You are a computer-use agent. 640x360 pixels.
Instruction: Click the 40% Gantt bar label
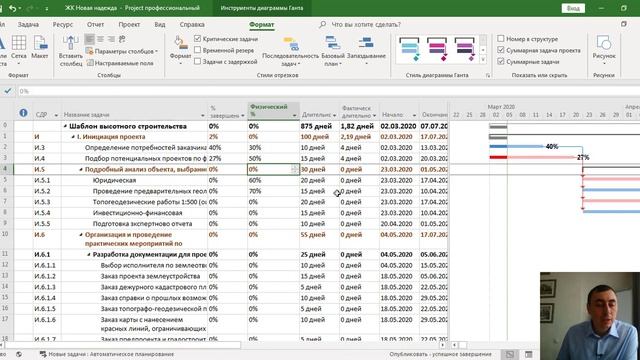(x=552, y=147)
